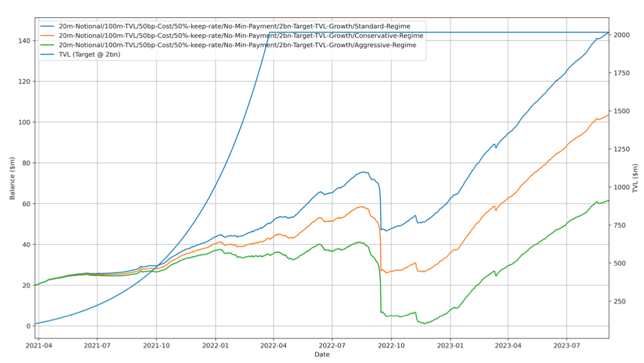Click the 140 tick on the Balance axis

tap(24, 40)
